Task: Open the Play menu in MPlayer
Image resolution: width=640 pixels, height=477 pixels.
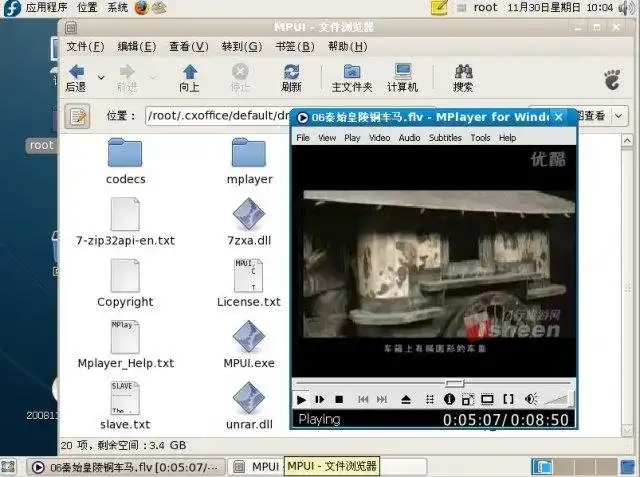Action: coord(352,138)
